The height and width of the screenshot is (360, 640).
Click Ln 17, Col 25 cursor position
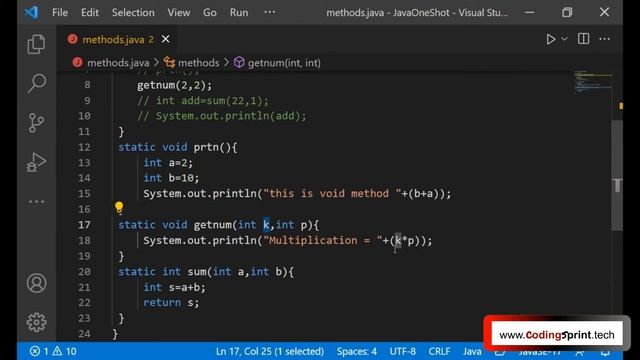[x=270, y=351]
